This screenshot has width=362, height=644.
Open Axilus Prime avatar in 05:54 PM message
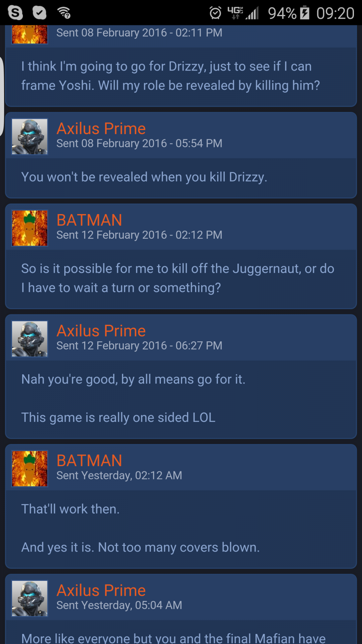coord(30,136)
